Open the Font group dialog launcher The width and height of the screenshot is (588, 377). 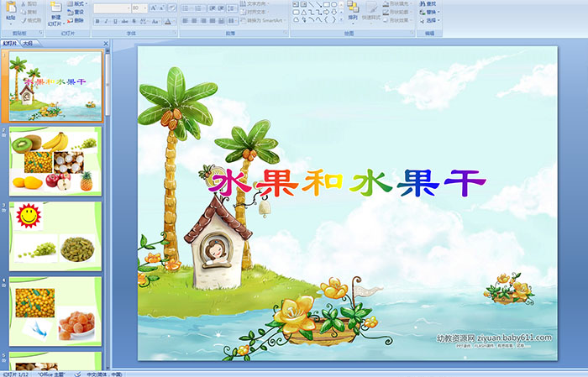175,34
